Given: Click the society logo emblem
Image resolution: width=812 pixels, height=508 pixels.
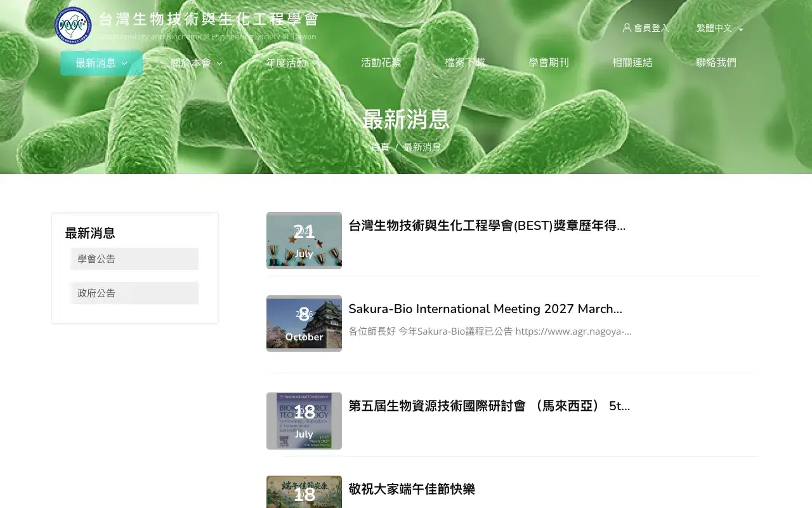Looking at the screenshot, I should (73, 25).
